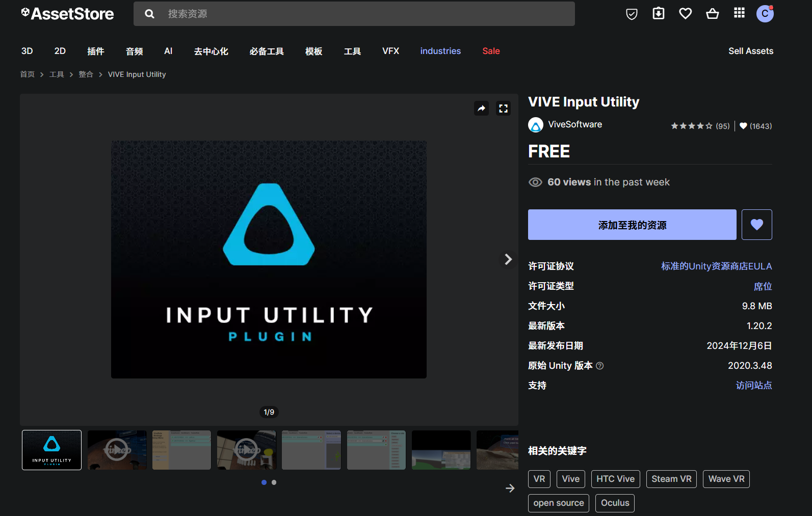Select the Wave VR keyword tag
The width and height of the screenshot is (812, 516).
click(x=726, y=479)
